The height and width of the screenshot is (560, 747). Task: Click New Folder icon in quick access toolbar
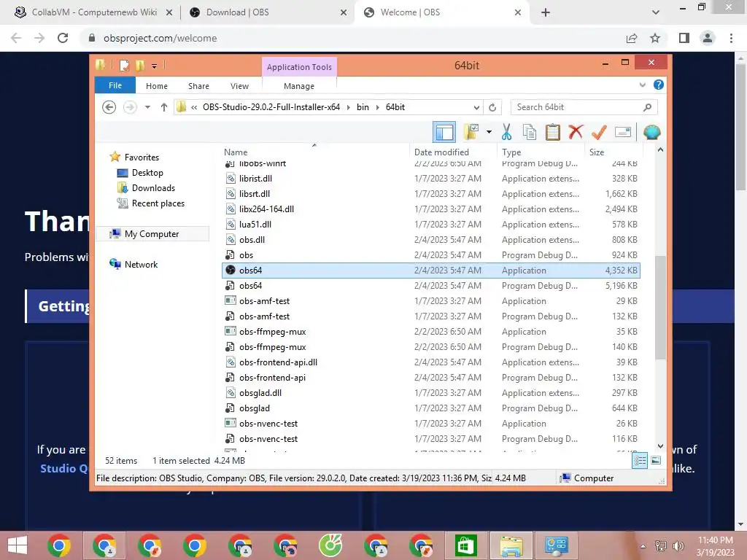pyautogui.click(x=140, y=65)
